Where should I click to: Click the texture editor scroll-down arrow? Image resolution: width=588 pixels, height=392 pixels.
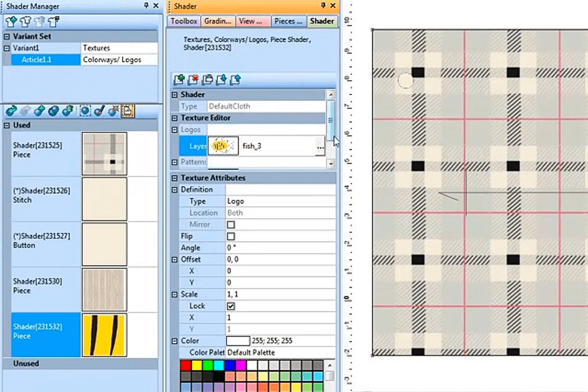coord(331,164)
